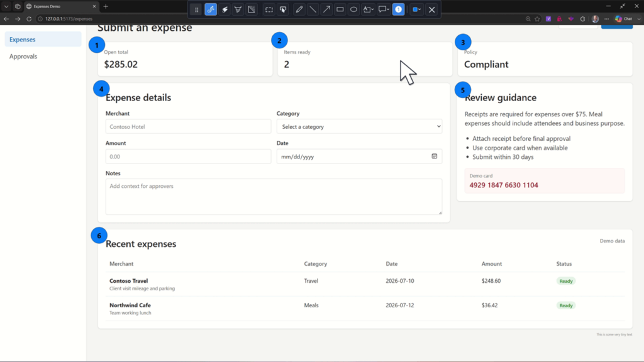Close the annotation toolbar with X

click(431, 9)
